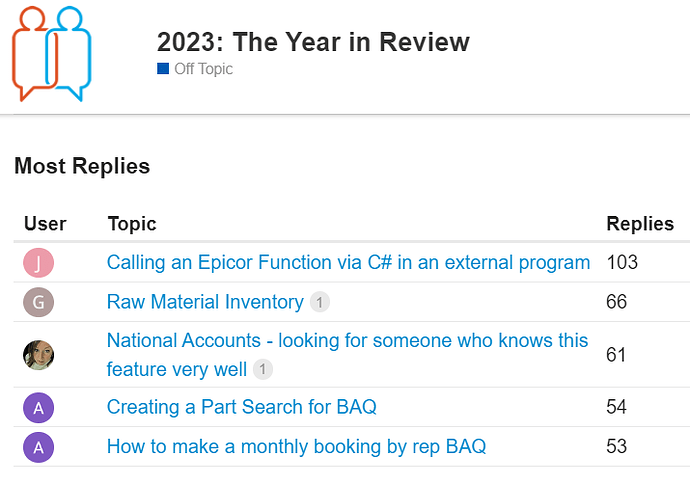
Task: Open the pink J user avatar
Action: point(39,263)
